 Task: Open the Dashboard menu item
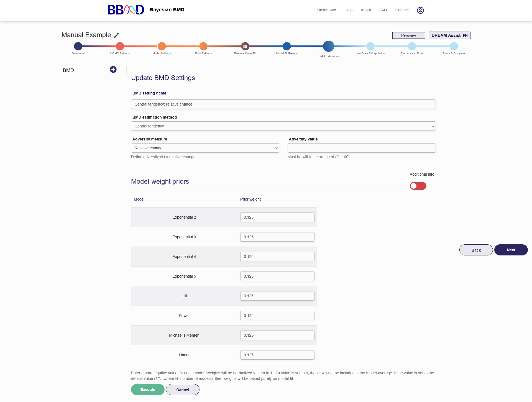click(x=326, y=10)
